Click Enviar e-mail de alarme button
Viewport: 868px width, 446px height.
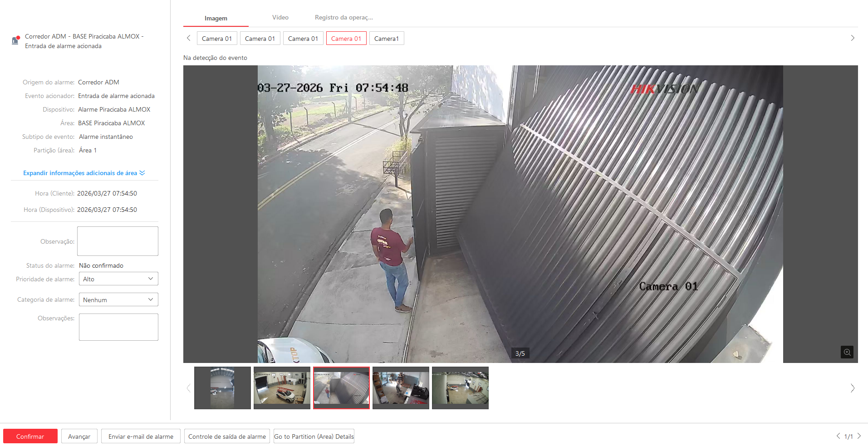(141, 436)
